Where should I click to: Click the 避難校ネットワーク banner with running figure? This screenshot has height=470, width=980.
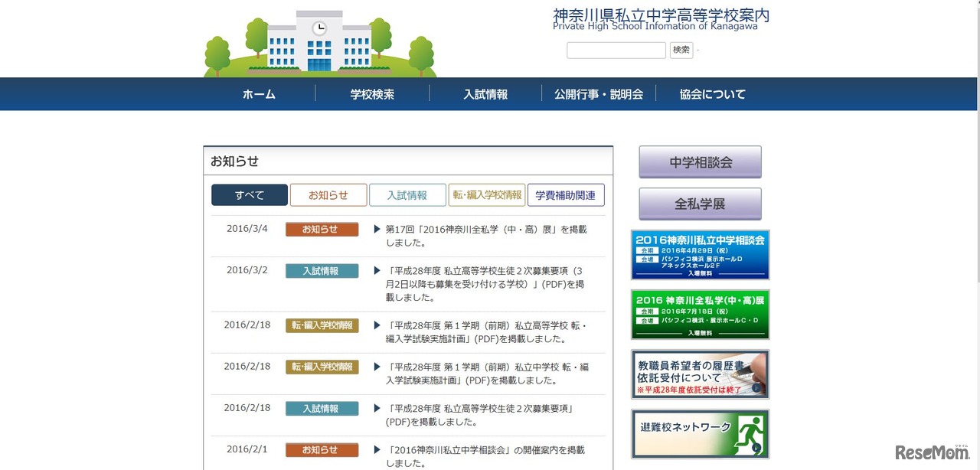[x=699, y=434]
